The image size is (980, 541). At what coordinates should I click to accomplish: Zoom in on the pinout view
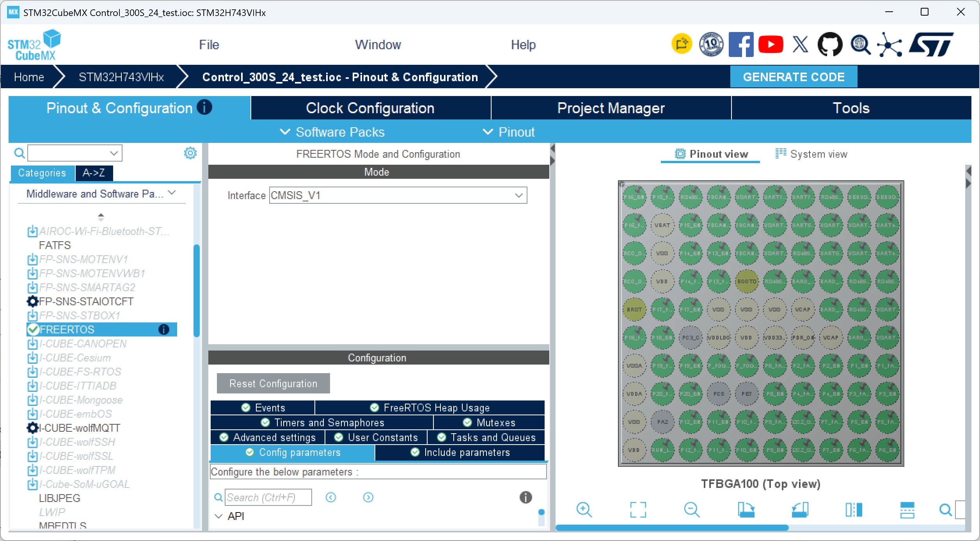(x=584, y=510)
